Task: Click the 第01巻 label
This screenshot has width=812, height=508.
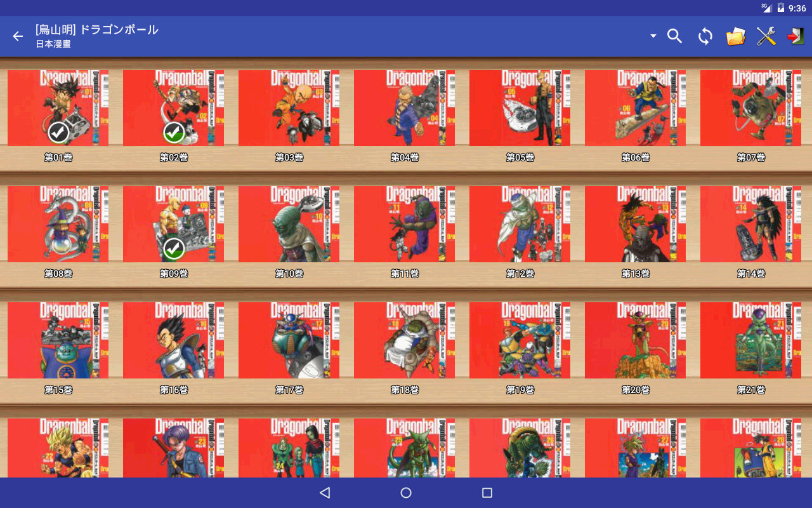Action: click(x=58, y=157)
